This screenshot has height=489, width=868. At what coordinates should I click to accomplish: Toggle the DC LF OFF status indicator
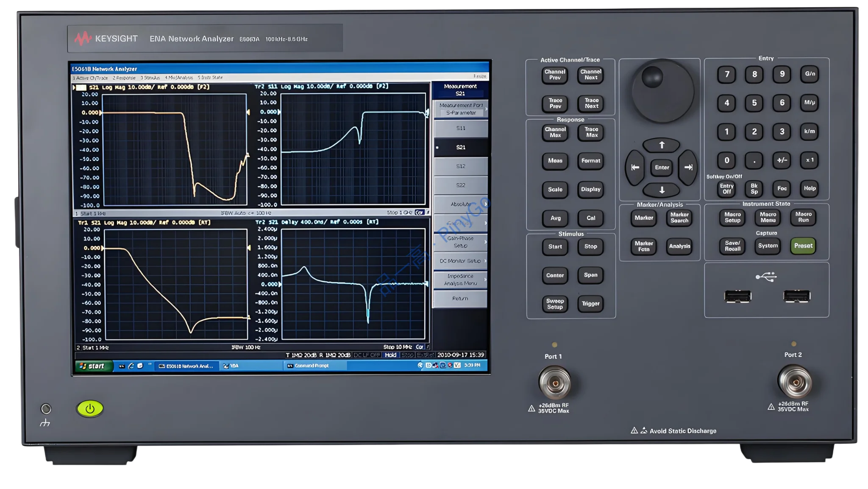[367, 355]
